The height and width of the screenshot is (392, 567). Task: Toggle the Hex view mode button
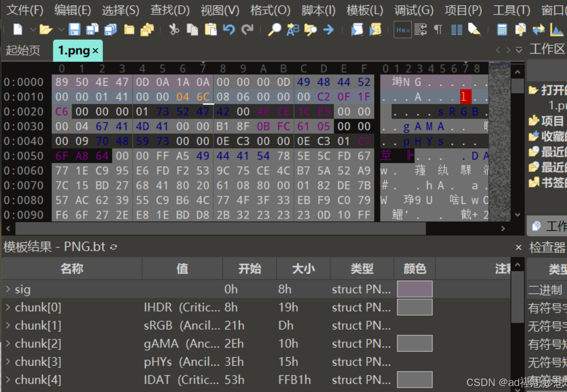tap(402, 30)
